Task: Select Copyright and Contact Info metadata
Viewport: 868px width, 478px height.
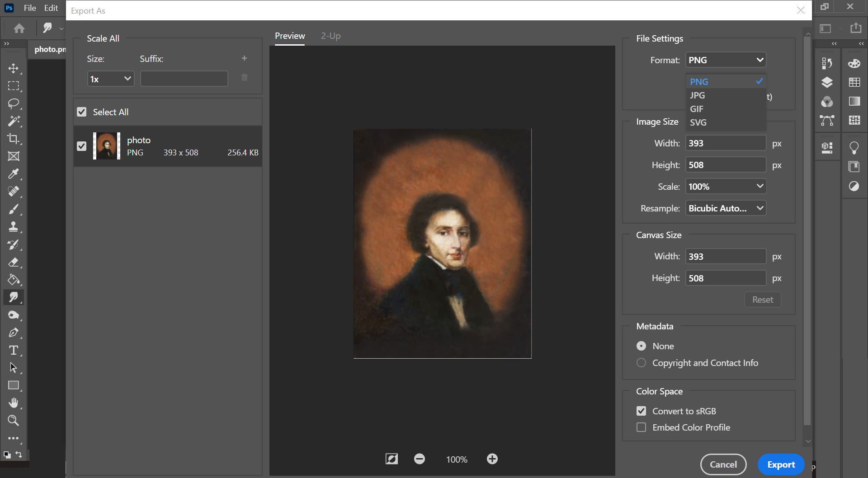Action: click(641, 363)
